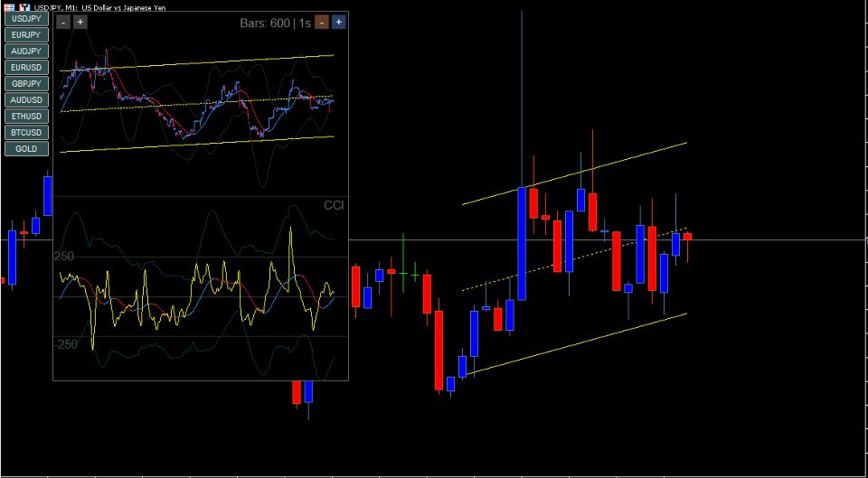868x478 pixels.
Task: Increase timeframe with blue plus button
Action: pos(339,22)
